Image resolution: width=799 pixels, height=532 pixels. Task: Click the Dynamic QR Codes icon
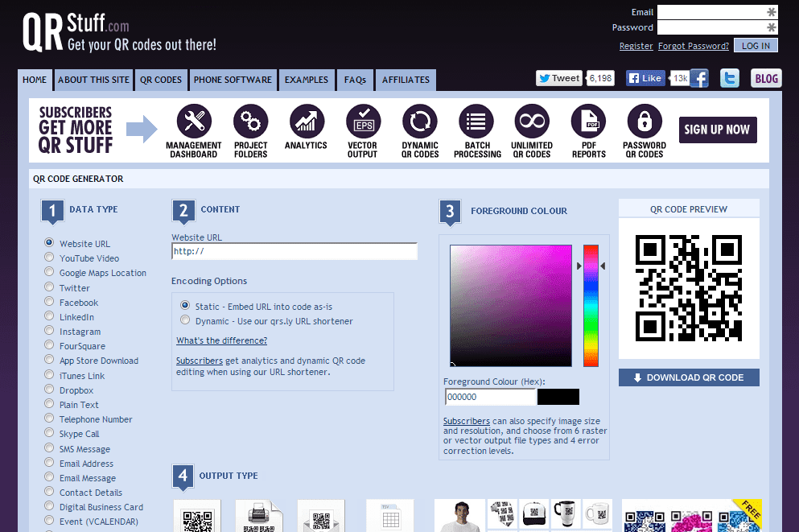tap(420, 122)
